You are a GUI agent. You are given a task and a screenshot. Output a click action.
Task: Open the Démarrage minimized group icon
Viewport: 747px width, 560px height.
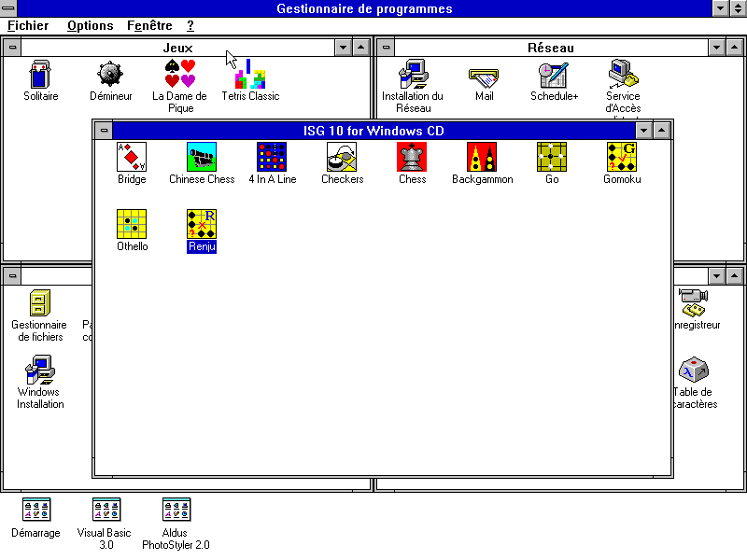point(36,510)
